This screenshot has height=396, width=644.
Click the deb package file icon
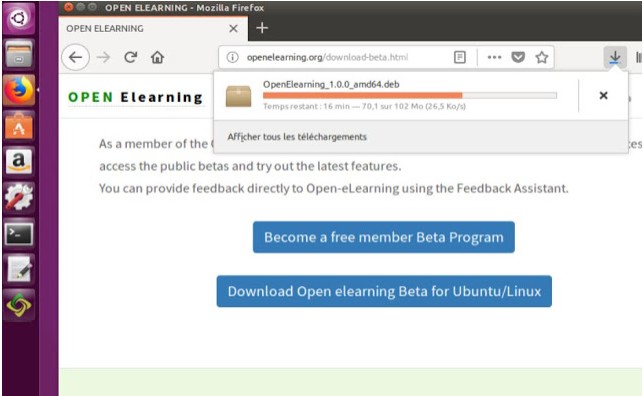point(238,96)
